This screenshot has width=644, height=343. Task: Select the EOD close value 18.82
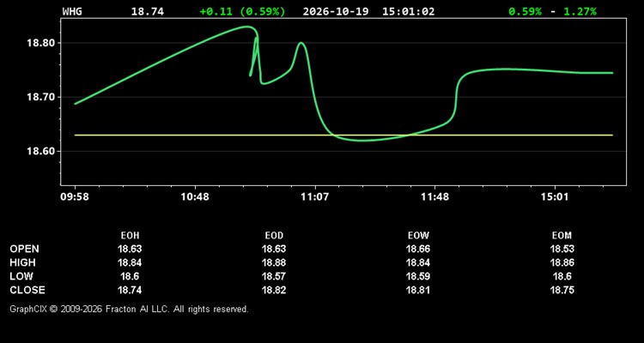274,290
